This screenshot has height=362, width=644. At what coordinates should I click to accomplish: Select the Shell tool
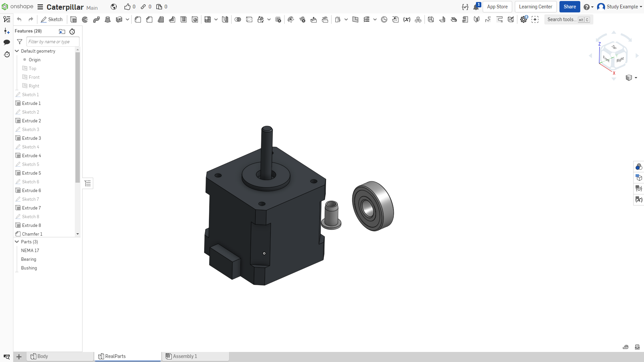pyautogui.click(x=183, y=19)
